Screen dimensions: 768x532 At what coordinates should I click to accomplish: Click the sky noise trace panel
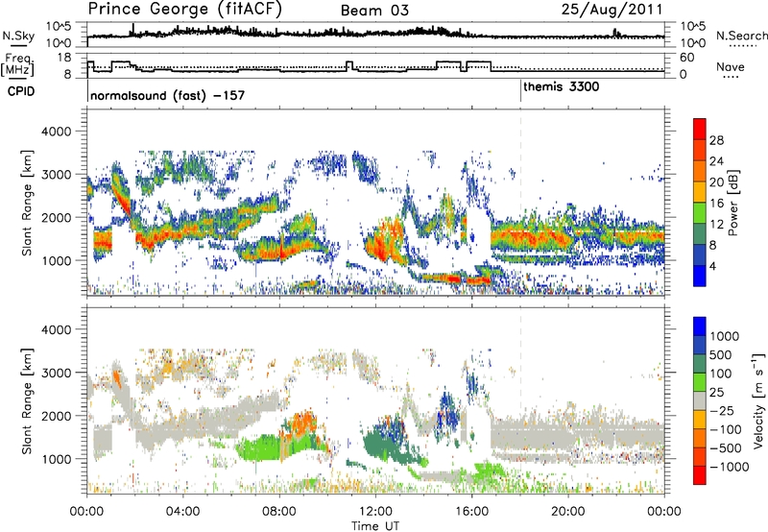[x=375, y=35]
